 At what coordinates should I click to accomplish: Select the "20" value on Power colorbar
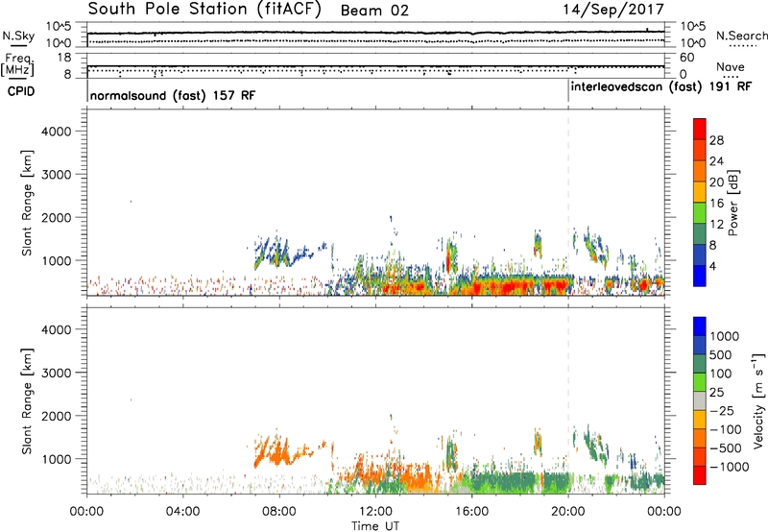pyautogui.click(x=716, y=182)
